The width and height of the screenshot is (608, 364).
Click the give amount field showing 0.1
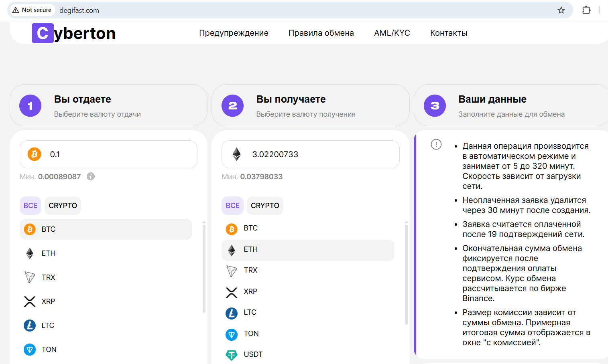coord(116,154)
